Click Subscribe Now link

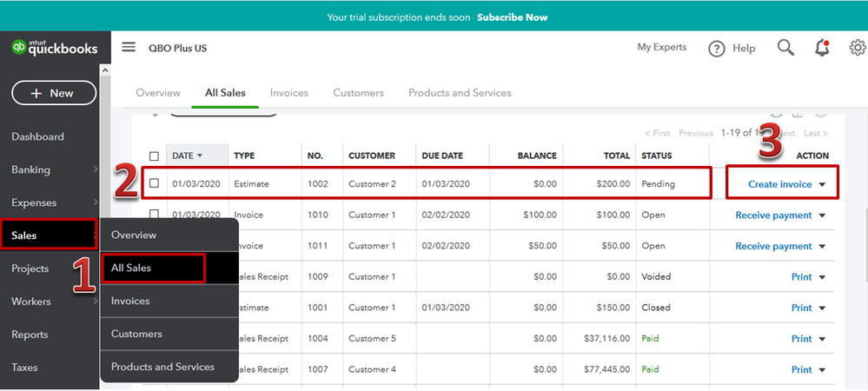pos(512,17)
